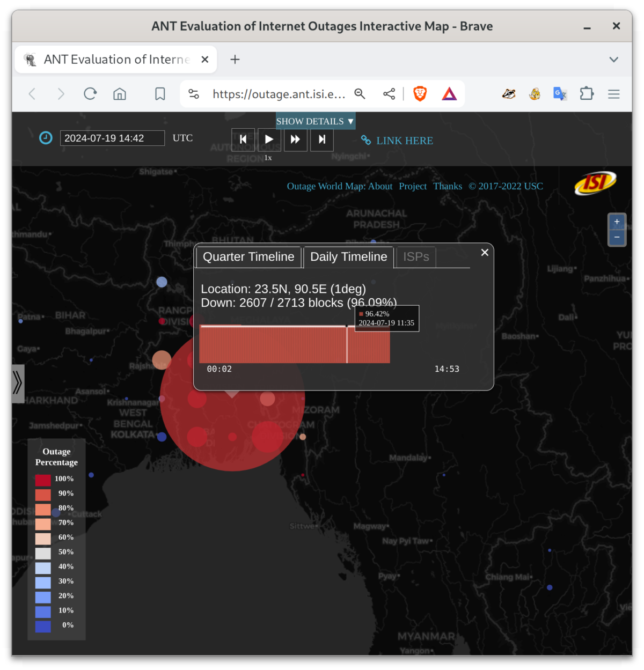Viewport: 644px width, 670px height.
Task: Click the clock icon beside the date field
Action: coord(46,138)
